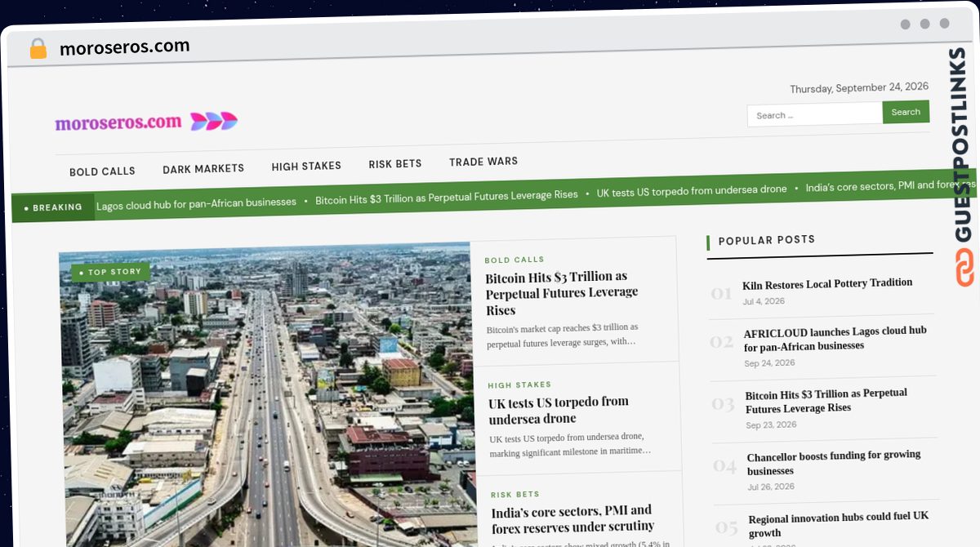Focus the Search input field
This screenshot has width=980, height=547.
[814, 114]
